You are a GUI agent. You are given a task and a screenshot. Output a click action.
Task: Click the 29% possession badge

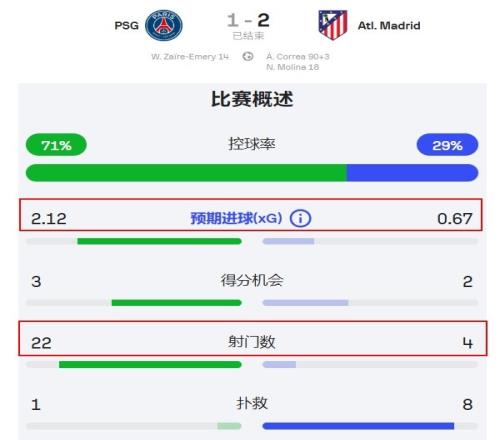pos(447,145)
